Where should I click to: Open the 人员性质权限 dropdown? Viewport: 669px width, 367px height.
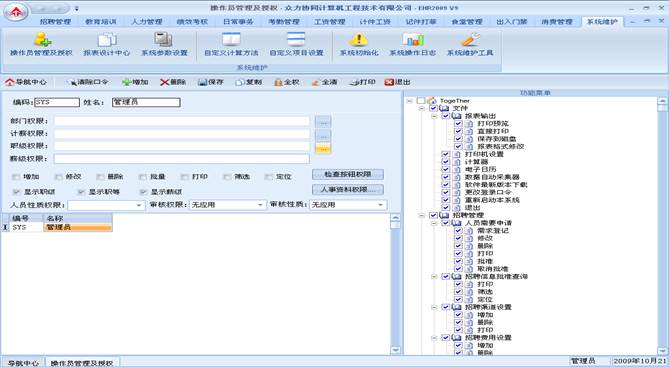coord(139,205)
